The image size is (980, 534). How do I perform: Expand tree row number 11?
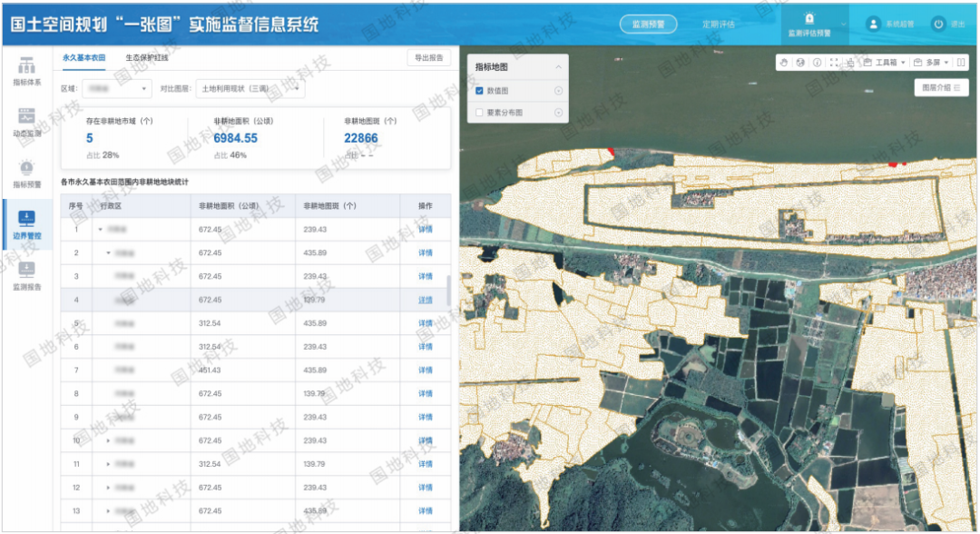coord(108,464)
